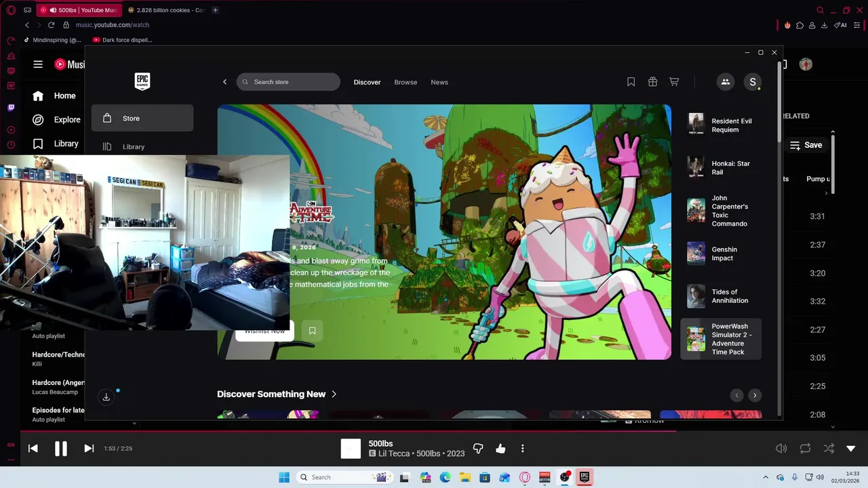Open Opera menu logo button
This screenshot has width=868, height=488.
[x=11, y=10]
